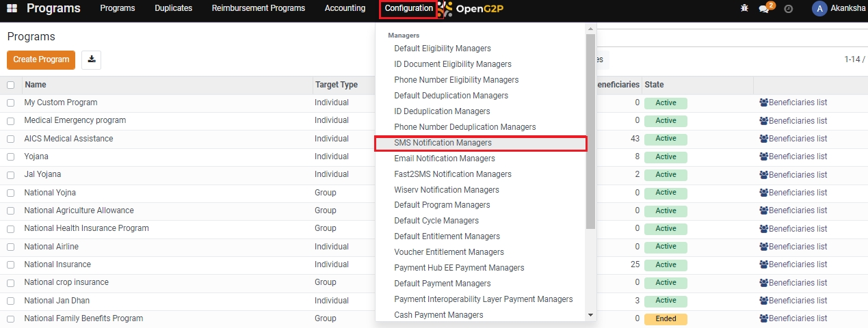
Task: Open the activities clock icon
Action: click(788, 9)
